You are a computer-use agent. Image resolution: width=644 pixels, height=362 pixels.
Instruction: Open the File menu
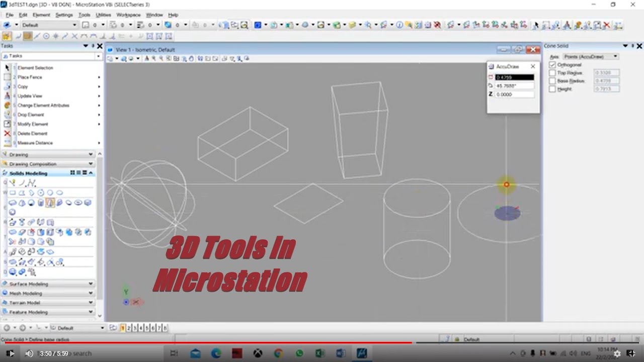[10, 15]
